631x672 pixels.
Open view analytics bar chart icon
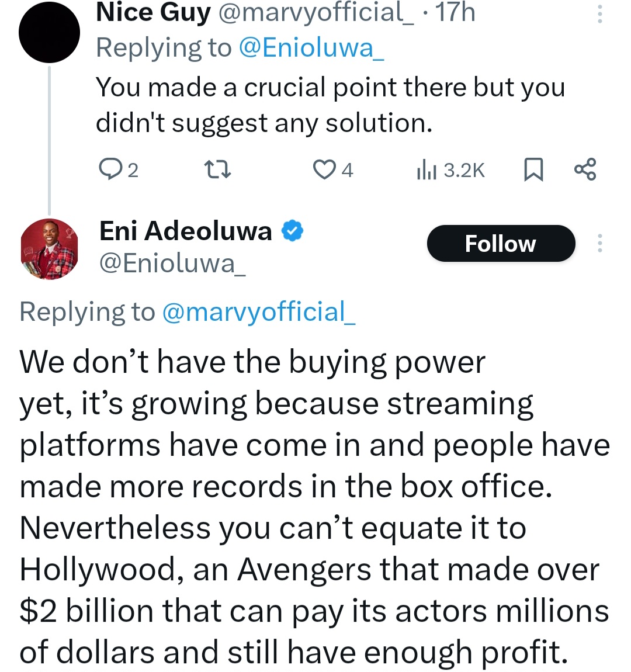[427, 170]
